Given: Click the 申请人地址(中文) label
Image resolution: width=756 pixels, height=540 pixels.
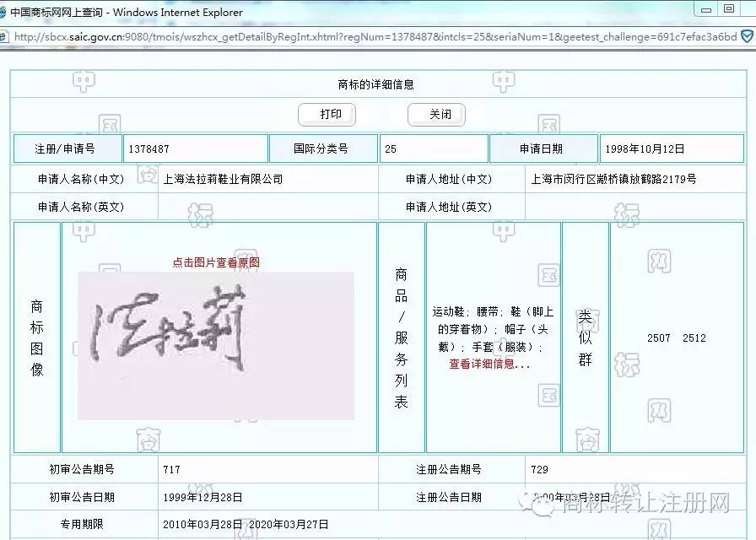Looking at the screenshot, I should click(x=449, y=180).
